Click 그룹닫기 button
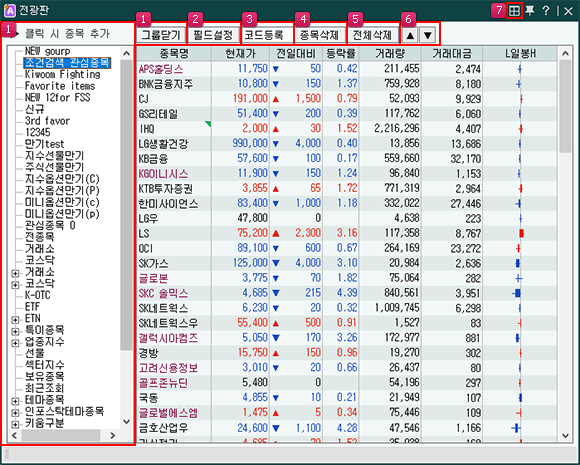The height and width of the screenshot is (465, 580). [x=161, y=36]
